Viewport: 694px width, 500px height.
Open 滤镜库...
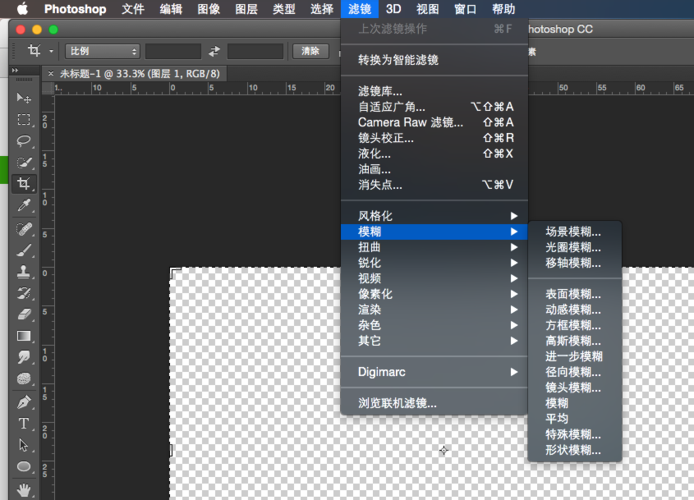[x=434, y=91]
